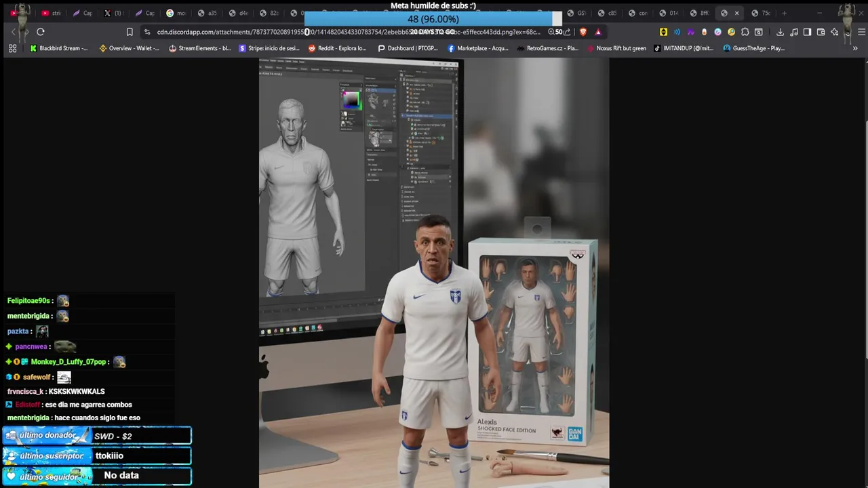
Task: Open Brave Rewards triangle icon
Action: pyautogui.click(x=598, y=32)
